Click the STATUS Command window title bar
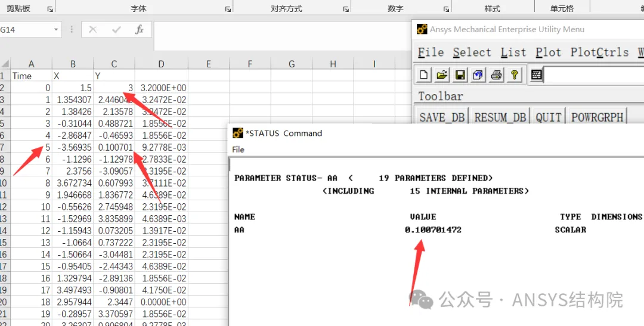644x326 pixels. [x=436, y=133]
